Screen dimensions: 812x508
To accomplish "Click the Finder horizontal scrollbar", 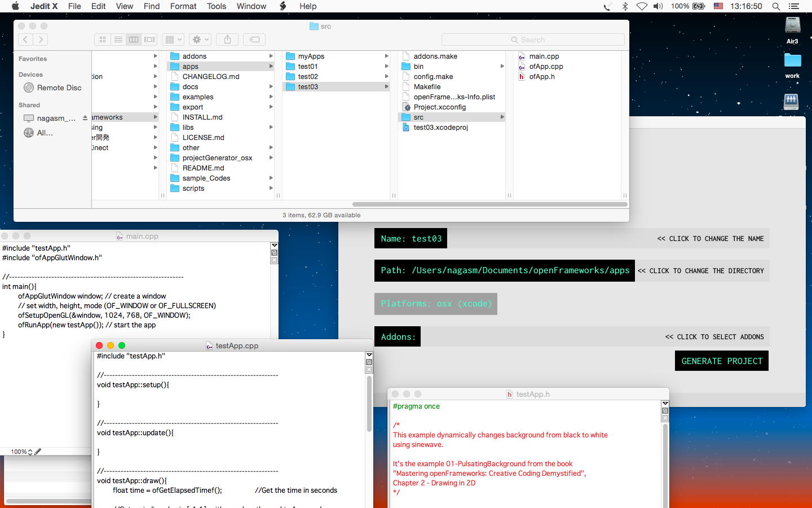I will pos(489,204).
